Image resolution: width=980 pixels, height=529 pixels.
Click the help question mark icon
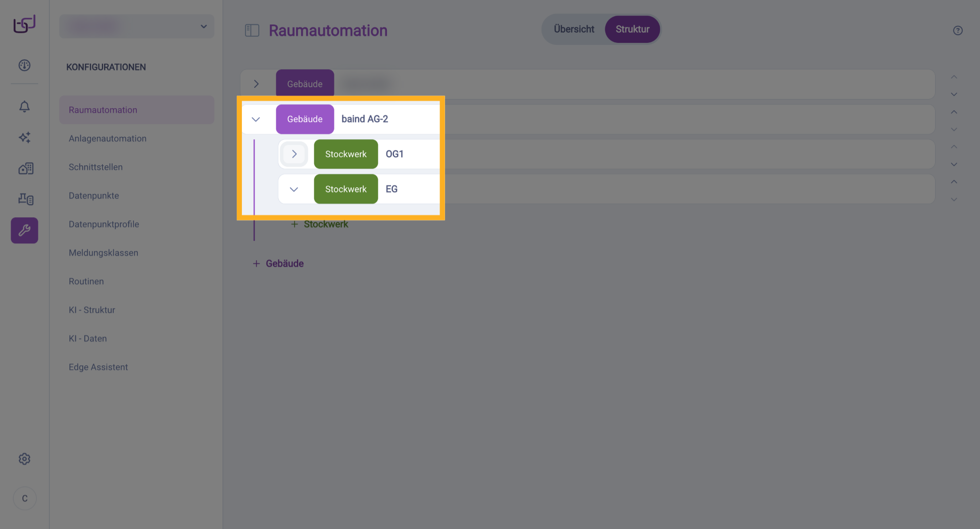[958, 31]
